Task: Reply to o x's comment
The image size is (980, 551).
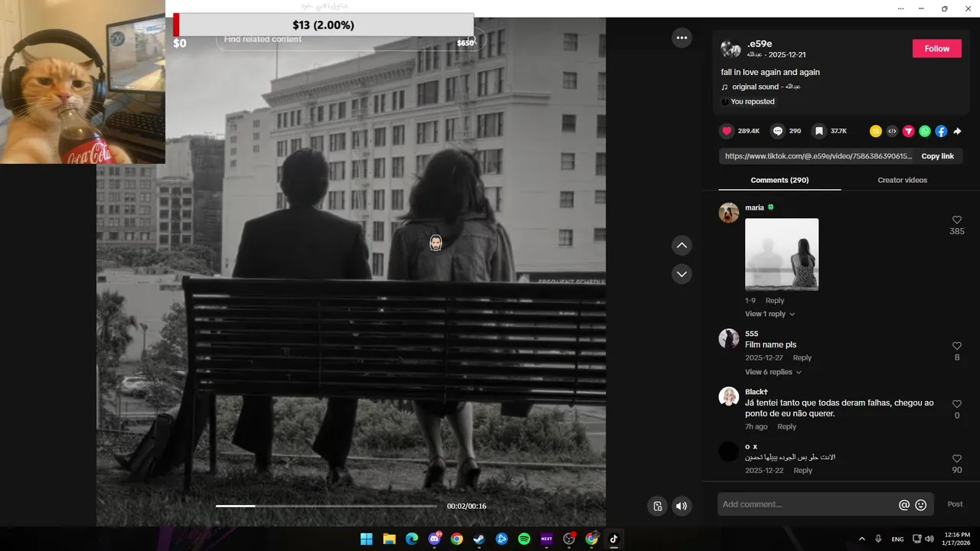Action: pyautogui.click(x=802, y=471)
